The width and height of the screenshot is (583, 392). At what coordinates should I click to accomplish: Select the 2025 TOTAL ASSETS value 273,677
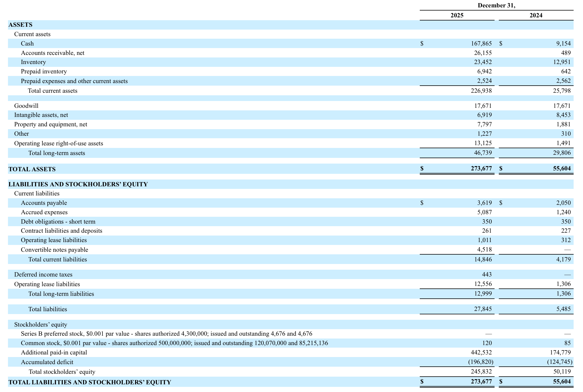[481, 168]
